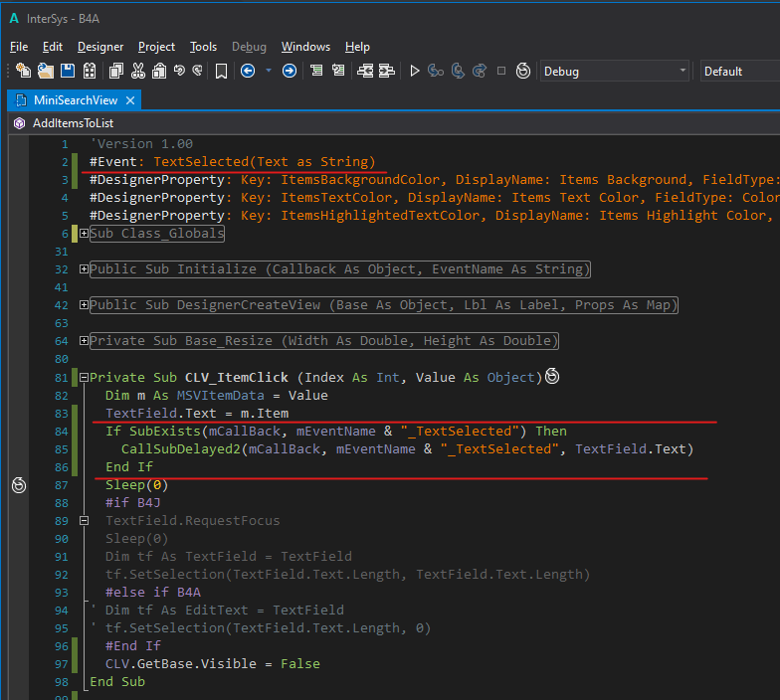Click the Copy icon in toolbar
This screenshot has width=780, height=700.
(x=115, y=71)
